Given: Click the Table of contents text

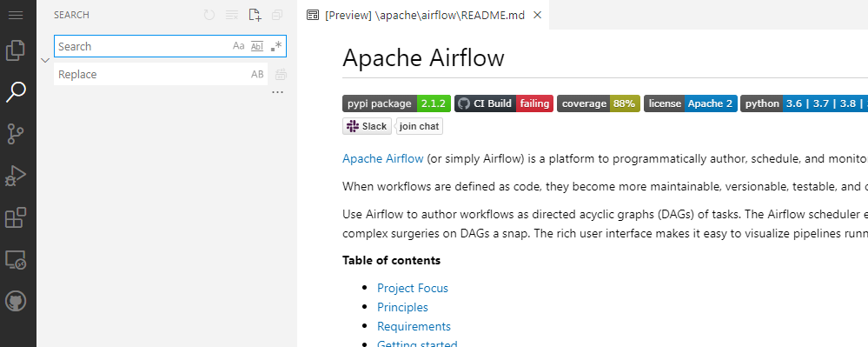Looking at the screenshot, I should point(391,260).
